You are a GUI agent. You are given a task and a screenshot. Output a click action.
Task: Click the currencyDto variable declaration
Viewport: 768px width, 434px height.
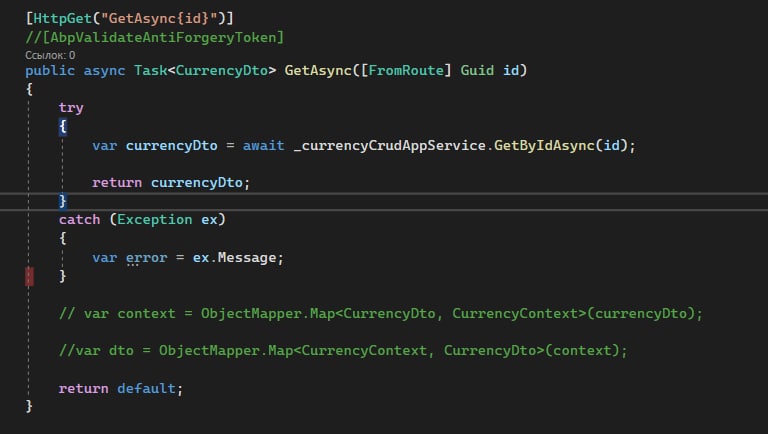(171, 146)
